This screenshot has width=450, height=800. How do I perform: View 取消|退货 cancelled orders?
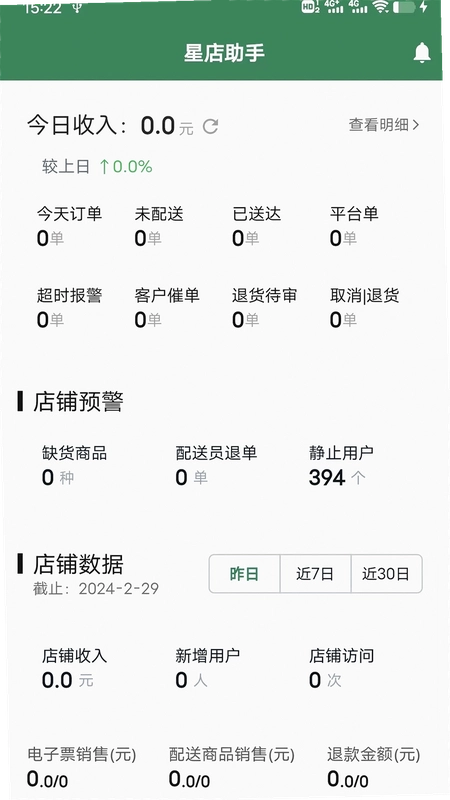(364, 307)
